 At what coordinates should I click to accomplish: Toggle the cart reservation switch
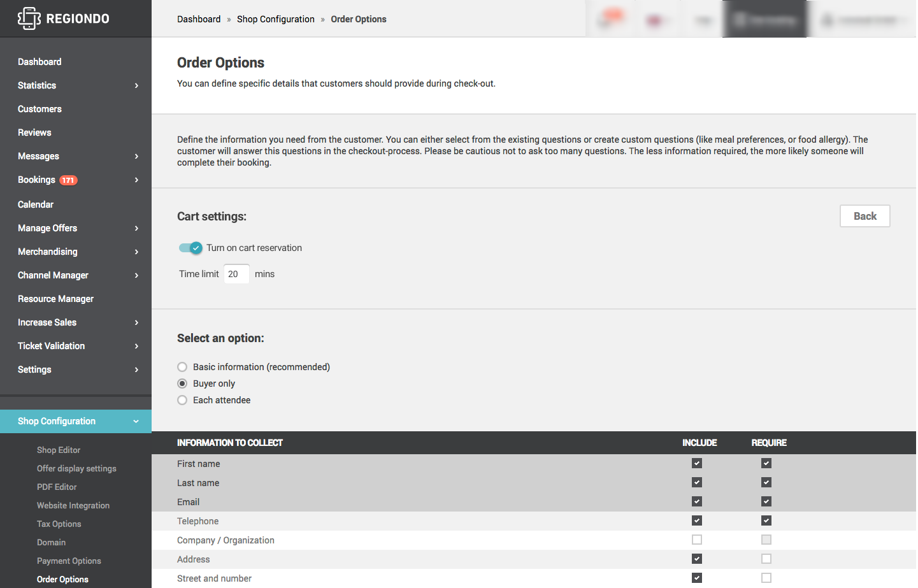pyautogui.click(x=190, y=248)
